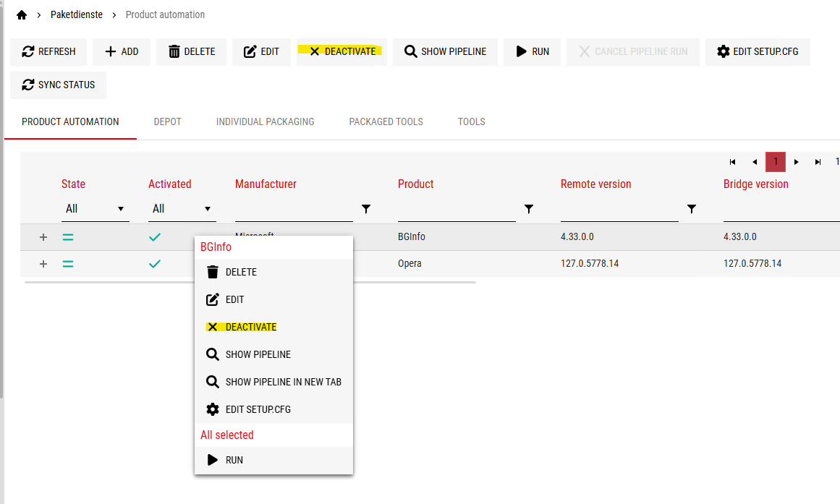The image size is (840, 504).
Task: Deactivate BGInfo via context menu
Action: point(250,327)
